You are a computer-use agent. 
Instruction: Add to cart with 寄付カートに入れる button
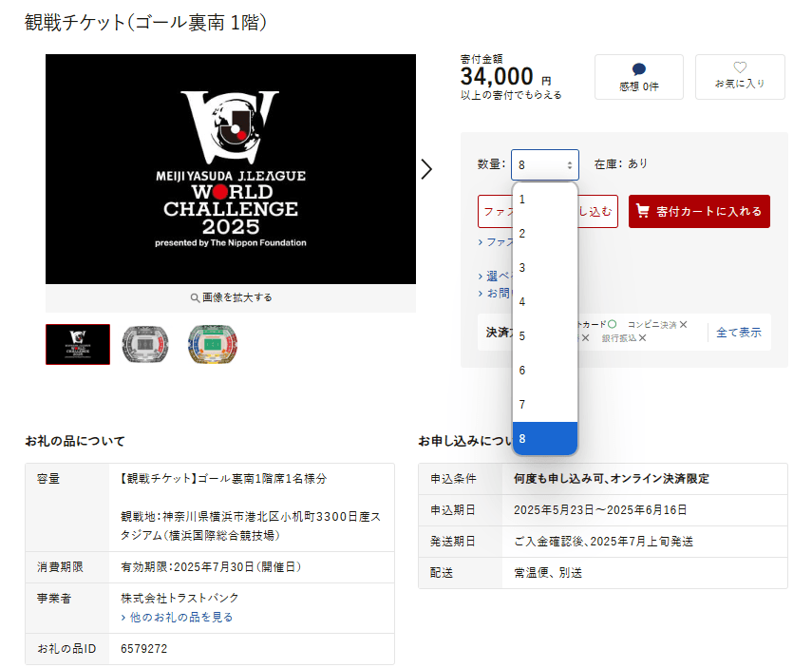click(699, 211)
